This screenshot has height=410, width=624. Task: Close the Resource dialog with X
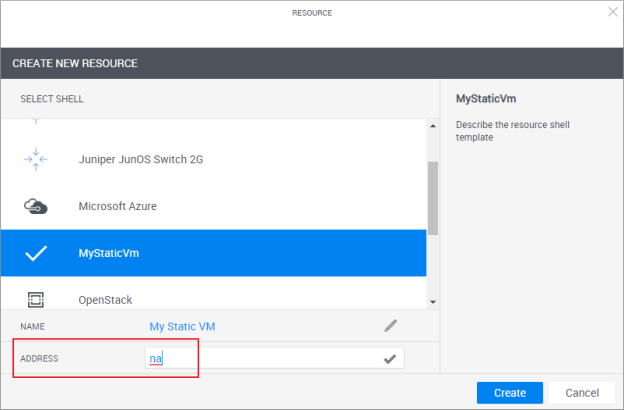click(612, 12)
